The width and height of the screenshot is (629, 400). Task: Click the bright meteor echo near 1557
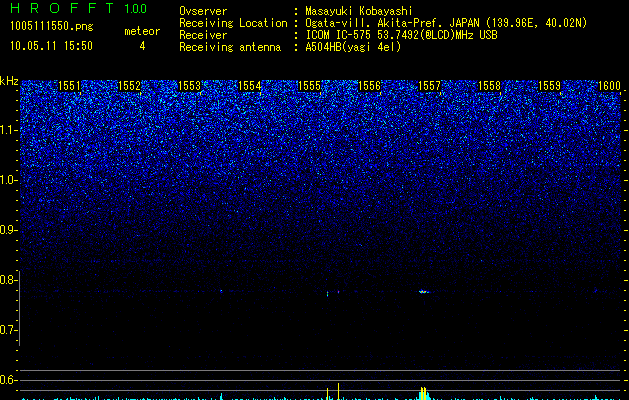click(424, 292)
